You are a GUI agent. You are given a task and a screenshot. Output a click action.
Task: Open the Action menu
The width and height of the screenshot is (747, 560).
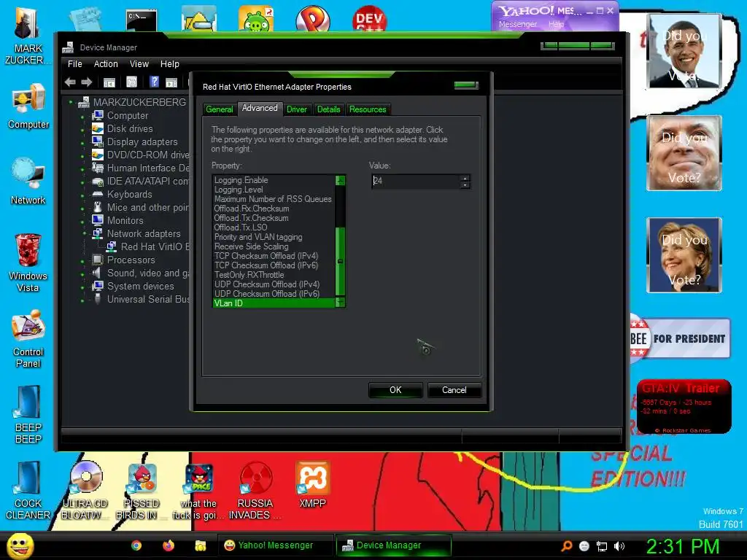106,64
